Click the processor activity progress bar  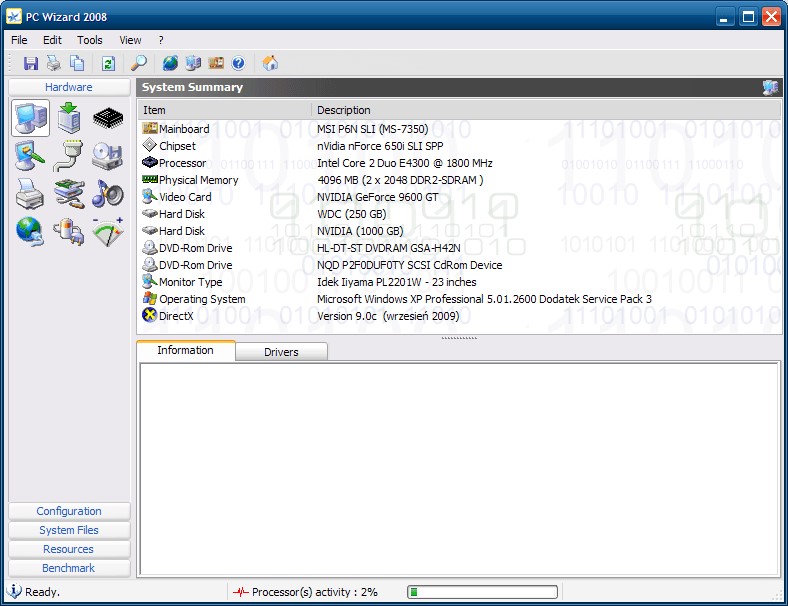482,592
